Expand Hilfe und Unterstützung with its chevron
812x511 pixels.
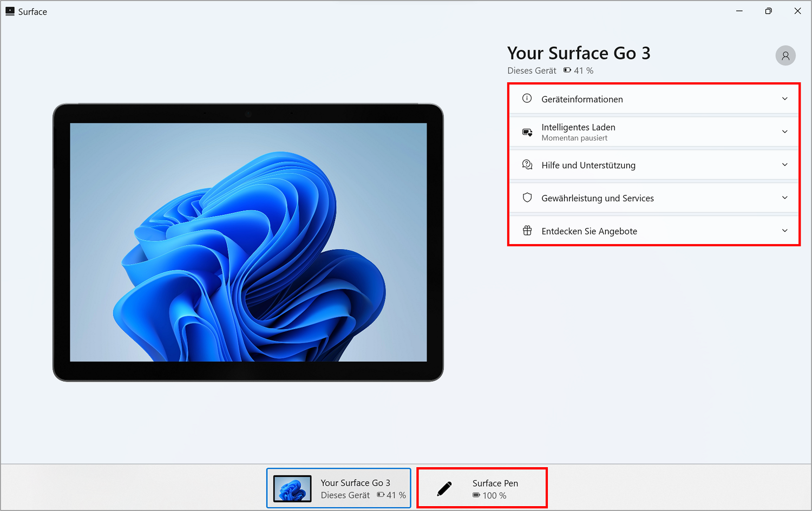[x=785, y=165]
